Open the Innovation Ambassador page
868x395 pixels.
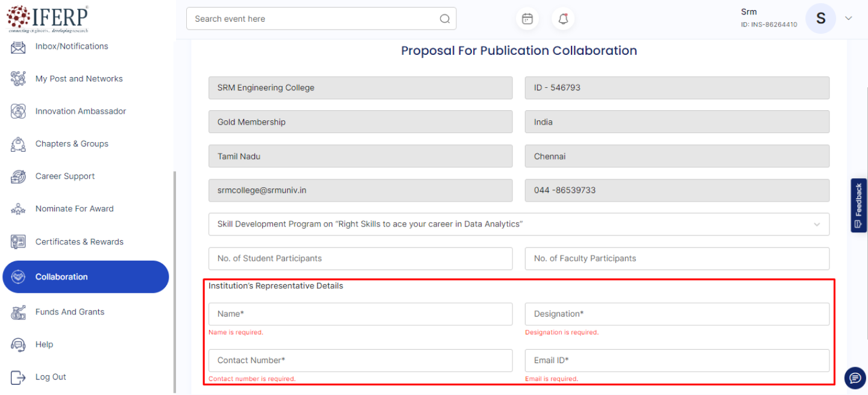[18, 111]
